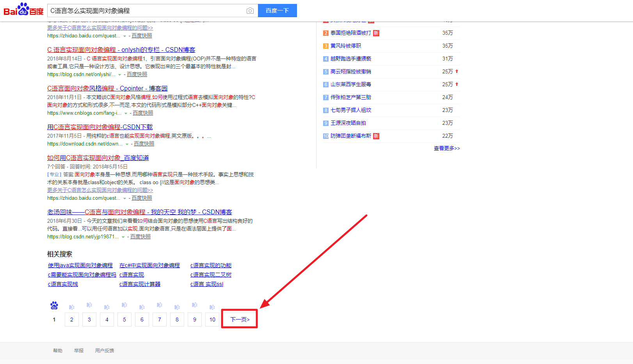633x364 pixels.
Task: Open hot topic 高云翔指控被撤销
Action: pos(351,72)
